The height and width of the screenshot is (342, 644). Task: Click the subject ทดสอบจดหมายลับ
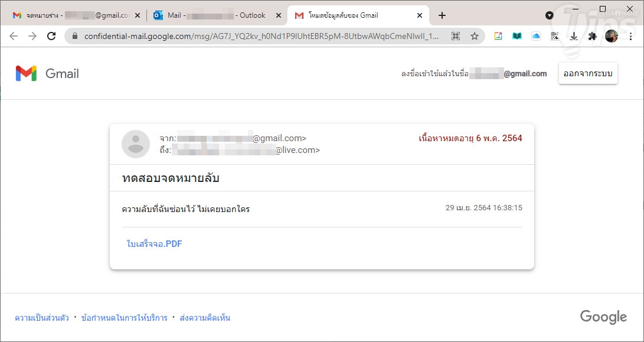coord(171,178)
